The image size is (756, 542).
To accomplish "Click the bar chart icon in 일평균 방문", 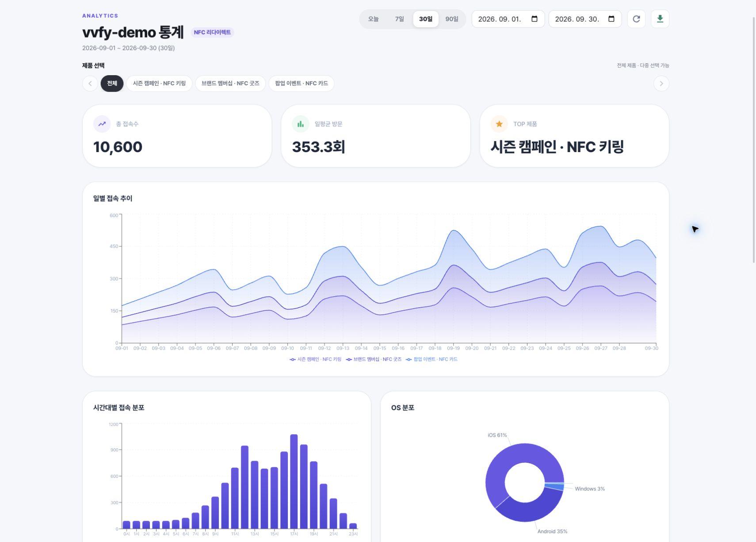I will point(301,124).
